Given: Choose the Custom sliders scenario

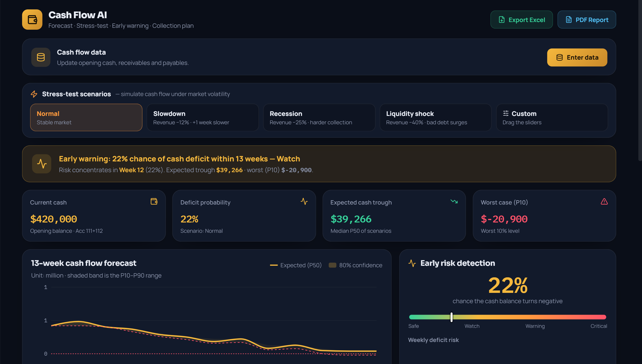Looking at the screenshot, I should [552, 118].
